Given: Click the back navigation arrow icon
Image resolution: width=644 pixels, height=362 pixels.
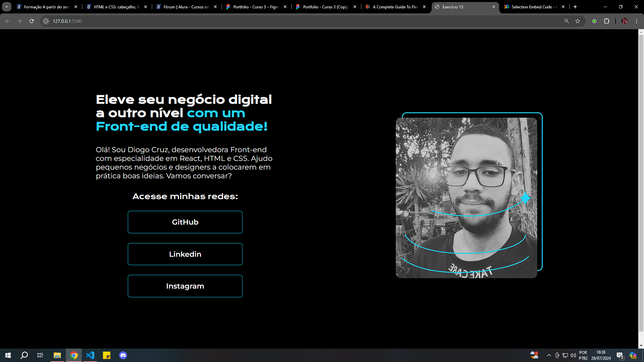Looking at the screenshot, I should (x=8, y=21).
